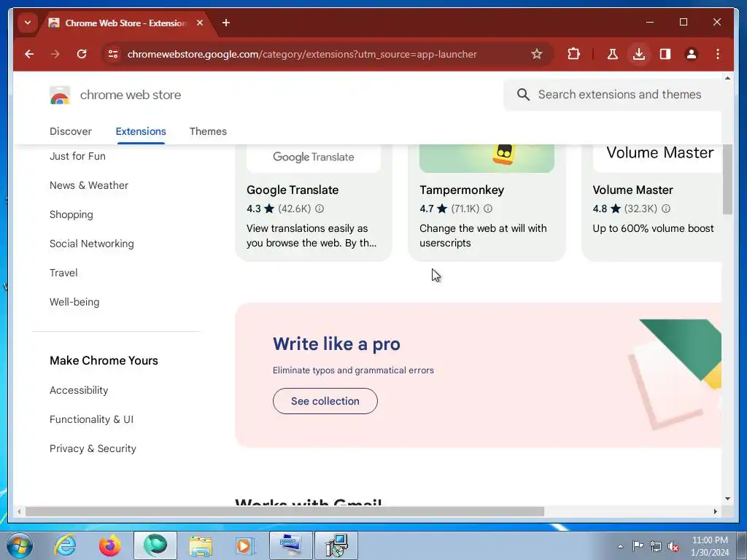Open the Volume Master extension title
The height and width of the screenshot is (560, 747).
(x=632, y=190)
